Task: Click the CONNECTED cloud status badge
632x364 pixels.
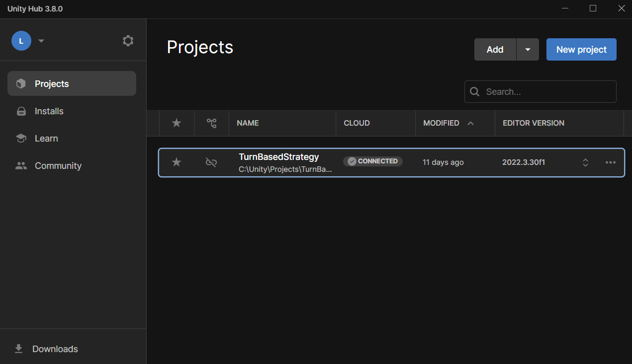Action: click(373, 161)
